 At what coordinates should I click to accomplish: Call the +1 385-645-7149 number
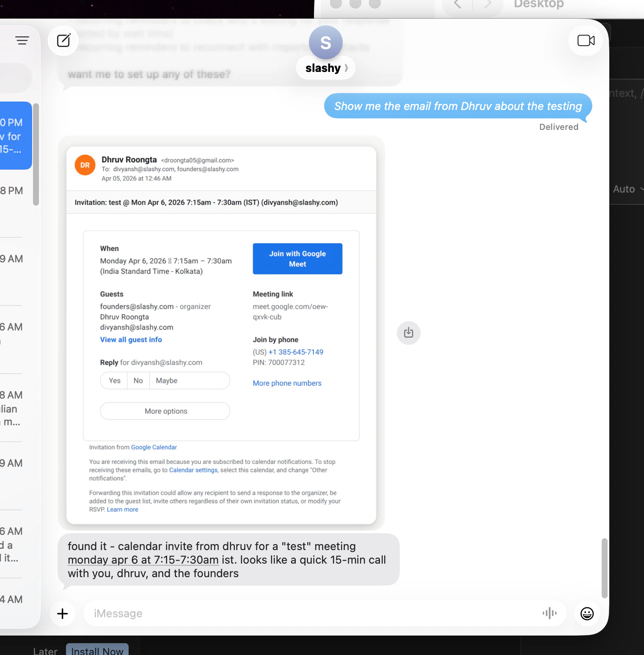point(296,352)
